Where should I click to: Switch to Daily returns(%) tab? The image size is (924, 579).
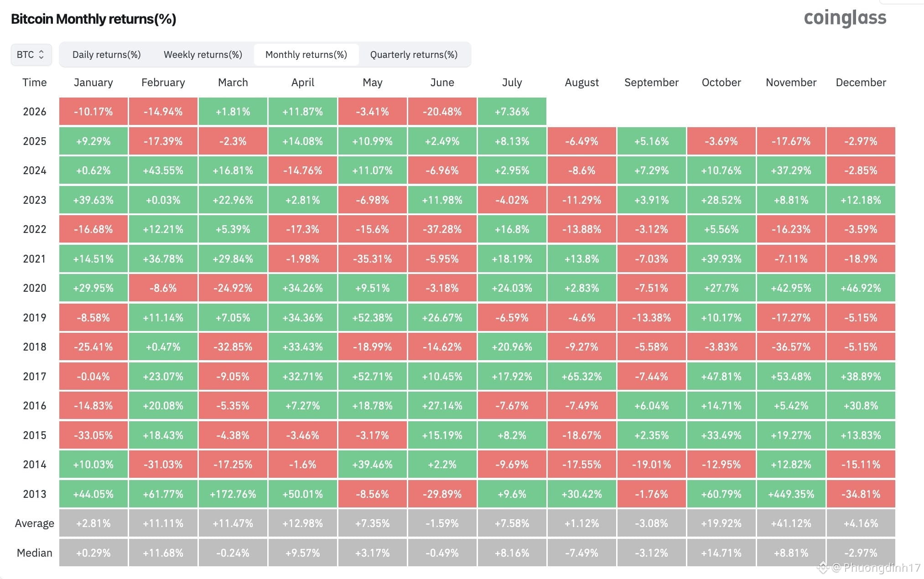106,55
